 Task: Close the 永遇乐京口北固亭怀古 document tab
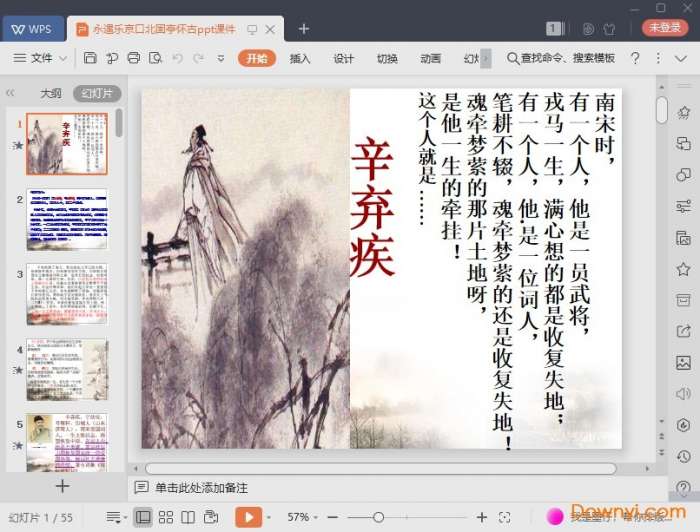click(270, 29)
